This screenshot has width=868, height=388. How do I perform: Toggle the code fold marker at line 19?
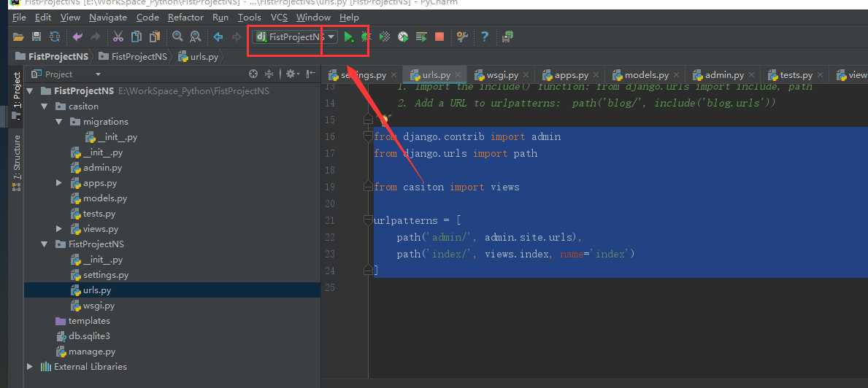pyautogui.click(x=368, y=187)
